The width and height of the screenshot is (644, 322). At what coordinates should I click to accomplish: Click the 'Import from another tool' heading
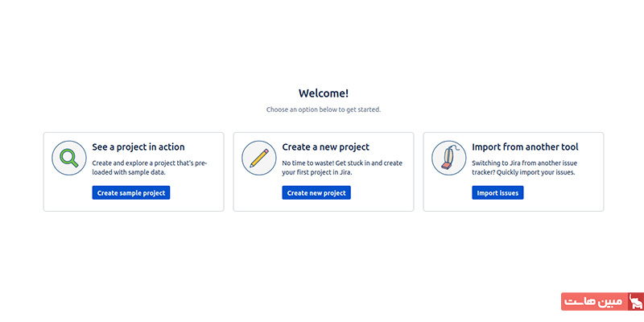pos(525,147)
